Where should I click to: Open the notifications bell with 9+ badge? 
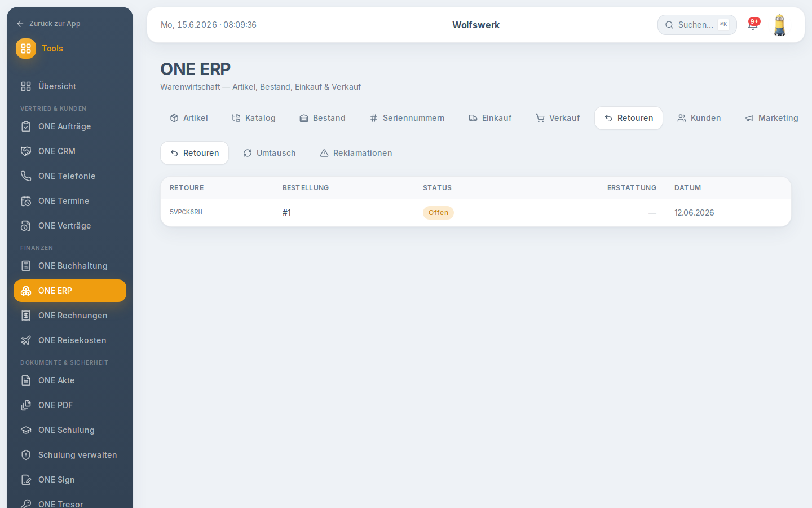[753, 25]
